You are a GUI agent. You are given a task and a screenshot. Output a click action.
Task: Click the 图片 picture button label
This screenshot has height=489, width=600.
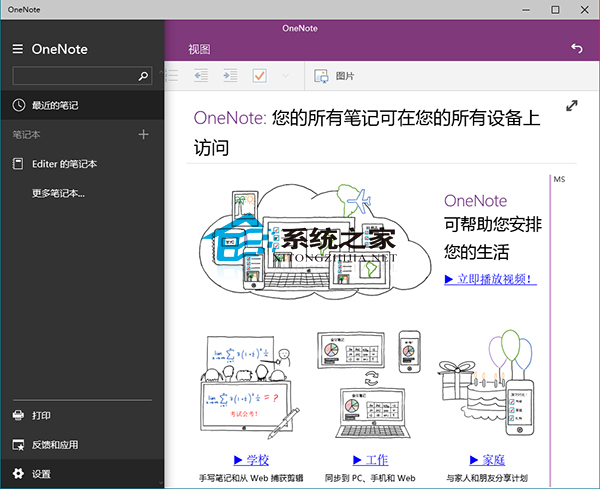[345, 76]
